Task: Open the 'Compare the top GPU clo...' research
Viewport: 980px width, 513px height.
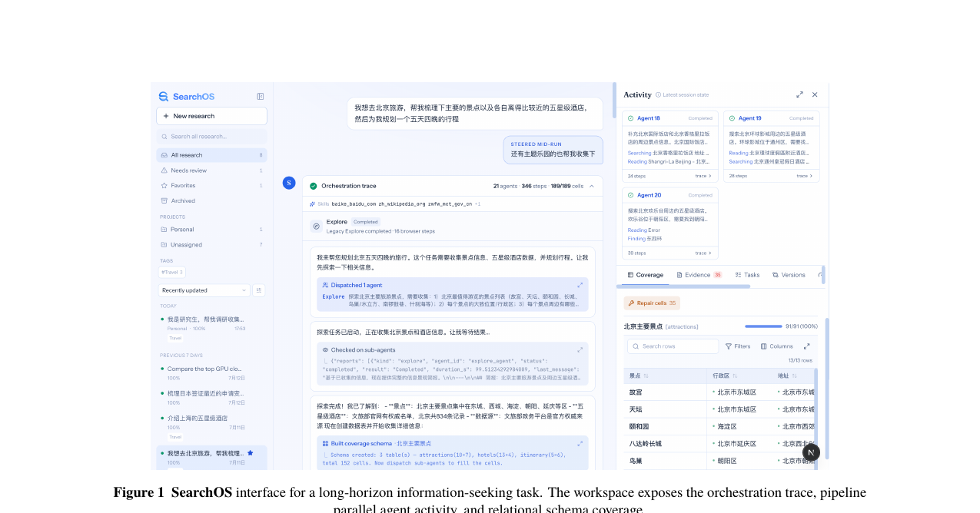Action: [211, 373]
